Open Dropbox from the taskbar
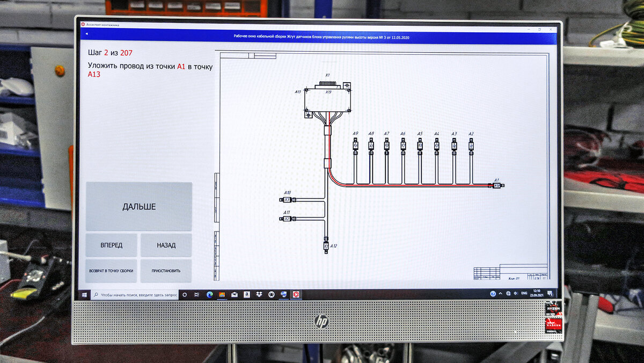 click(x=259, y=295)
